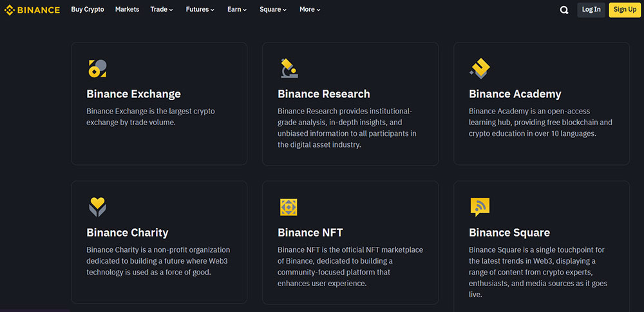Viewport: 644px width, 312px height.
Task: Go to Buy Crypto in the navigation
Action: (86, 10)
